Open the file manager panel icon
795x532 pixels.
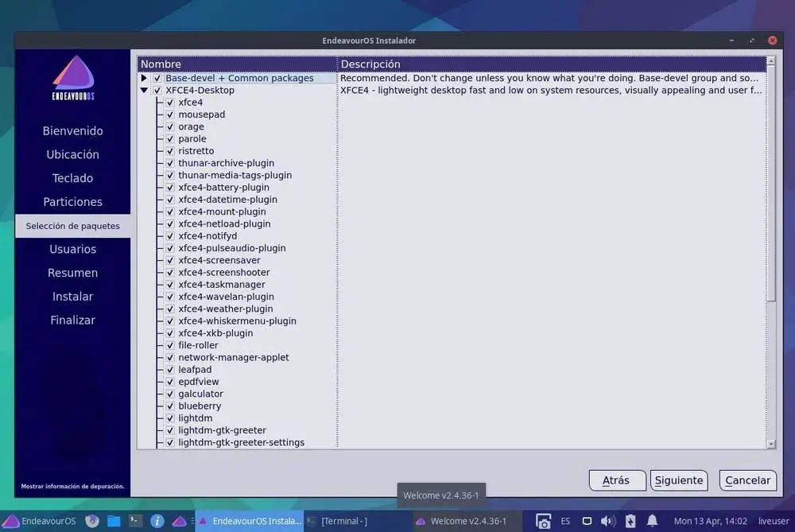click(x=114, y=521)
